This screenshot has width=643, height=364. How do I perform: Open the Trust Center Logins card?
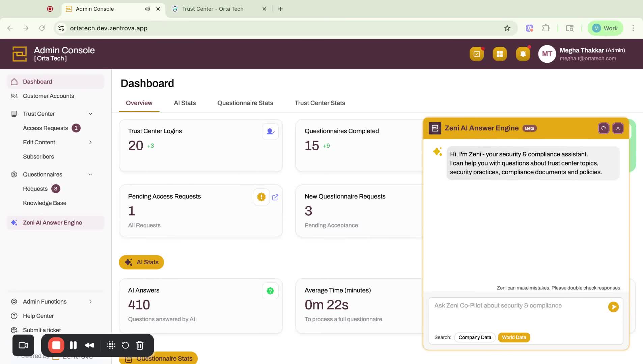[201, 146]
